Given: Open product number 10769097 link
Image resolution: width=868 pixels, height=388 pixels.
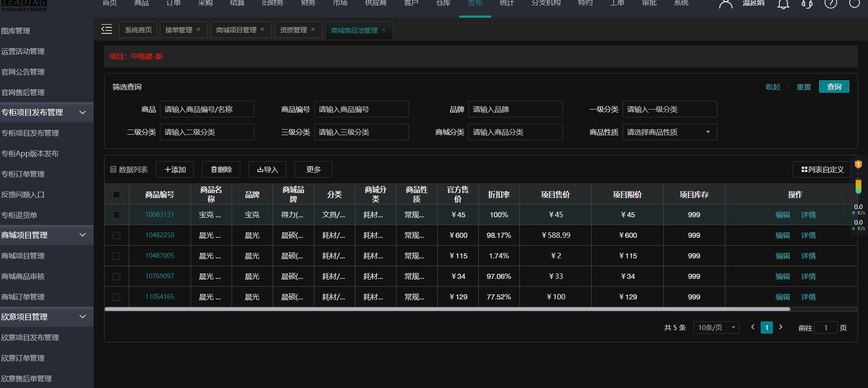Looking at the screenshot, I should [159, 276].
